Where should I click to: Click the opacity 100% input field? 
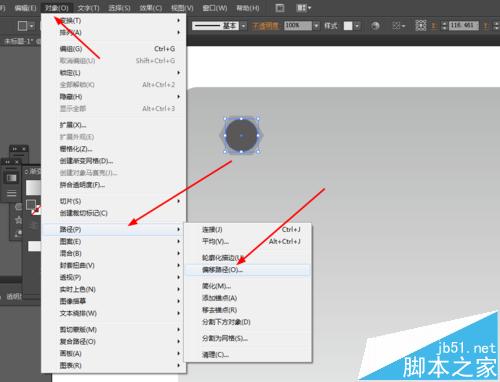coord(298,26)
